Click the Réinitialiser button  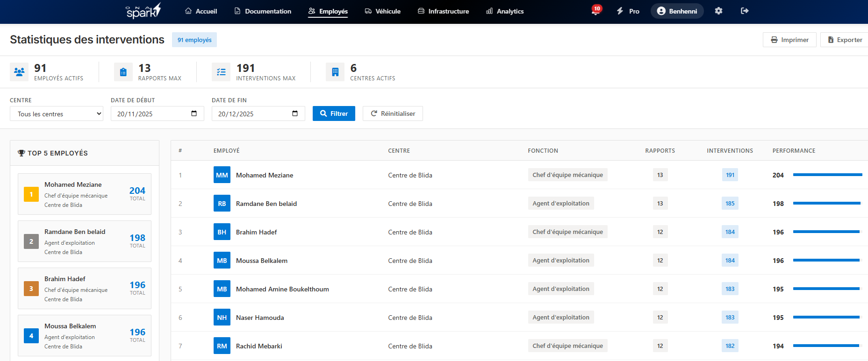[393, 113]
